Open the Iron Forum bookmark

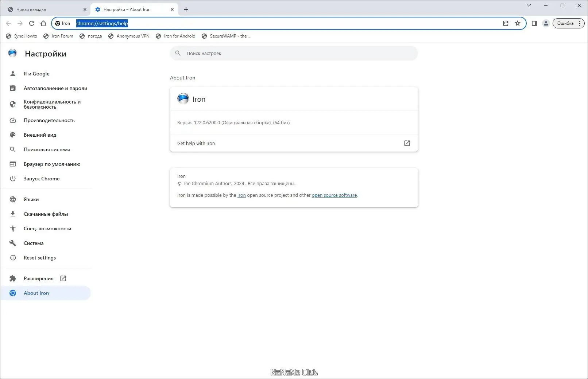click(x=58, y=36)
